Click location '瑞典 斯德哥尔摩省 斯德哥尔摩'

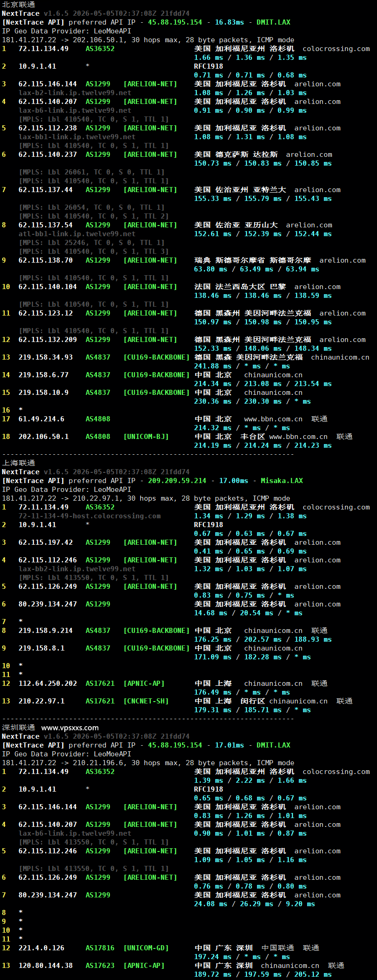[253, 260]
